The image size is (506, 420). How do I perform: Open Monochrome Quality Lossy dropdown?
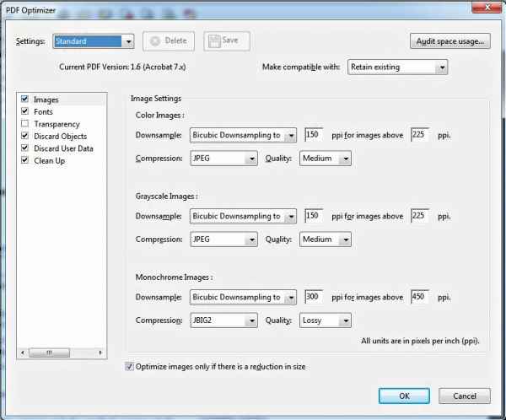tap(326, 320)
